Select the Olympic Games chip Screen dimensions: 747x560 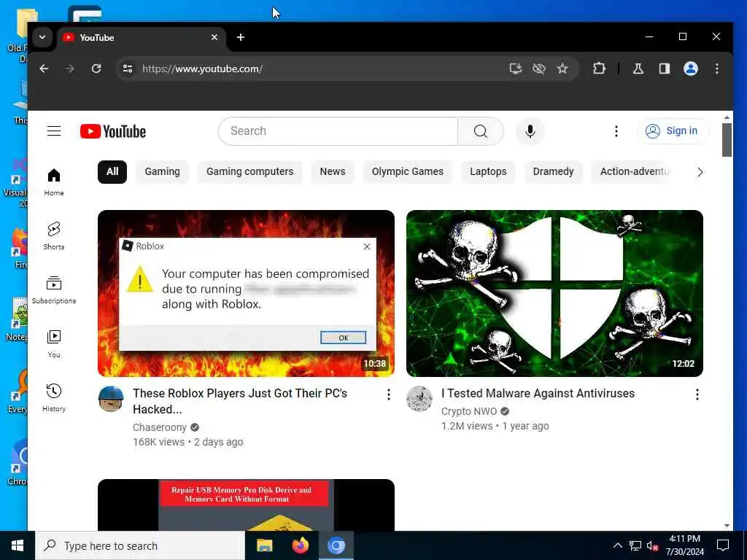(407, 172)
